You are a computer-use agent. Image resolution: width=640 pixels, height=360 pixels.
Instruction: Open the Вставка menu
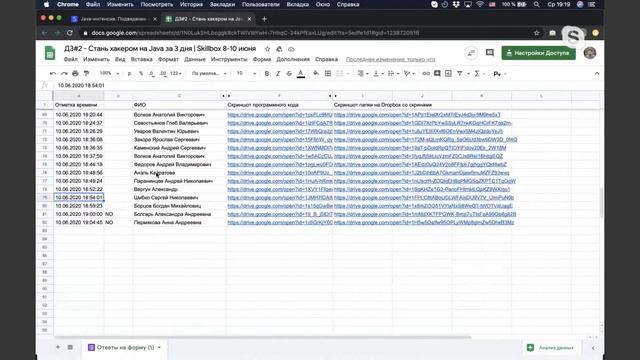(142, 60)
